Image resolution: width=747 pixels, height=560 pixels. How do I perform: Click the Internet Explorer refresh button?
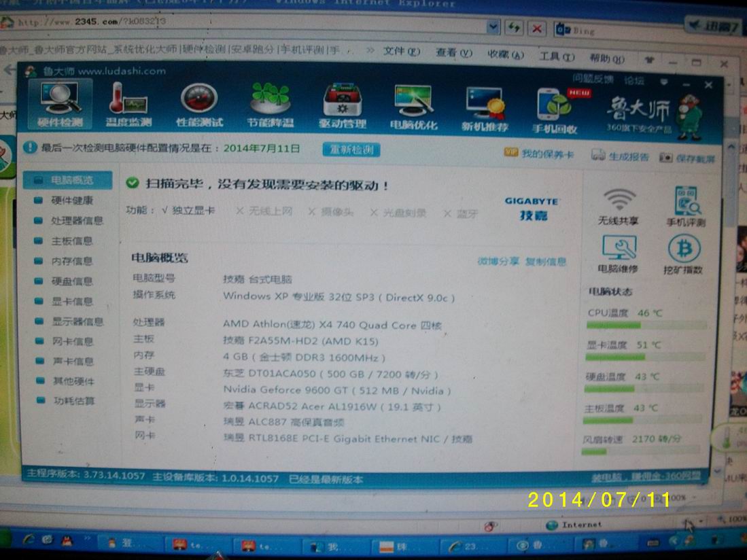click(514, 28)
